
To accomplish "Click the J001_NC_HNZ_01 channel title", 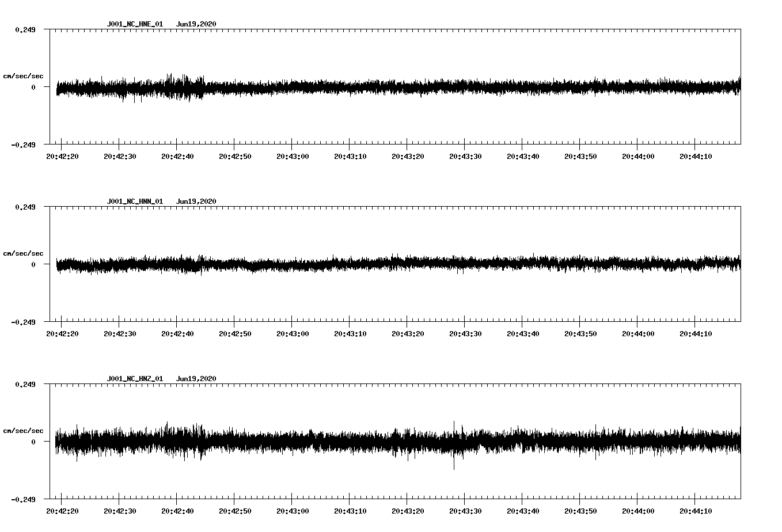I will [x=135, y=379].
